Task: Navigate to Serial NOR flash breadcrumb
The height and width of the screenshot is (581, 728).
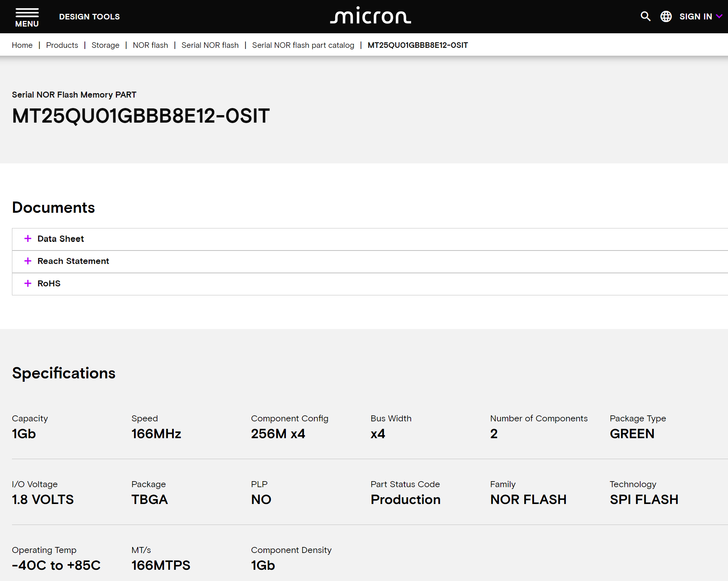Action: (210, 44)
